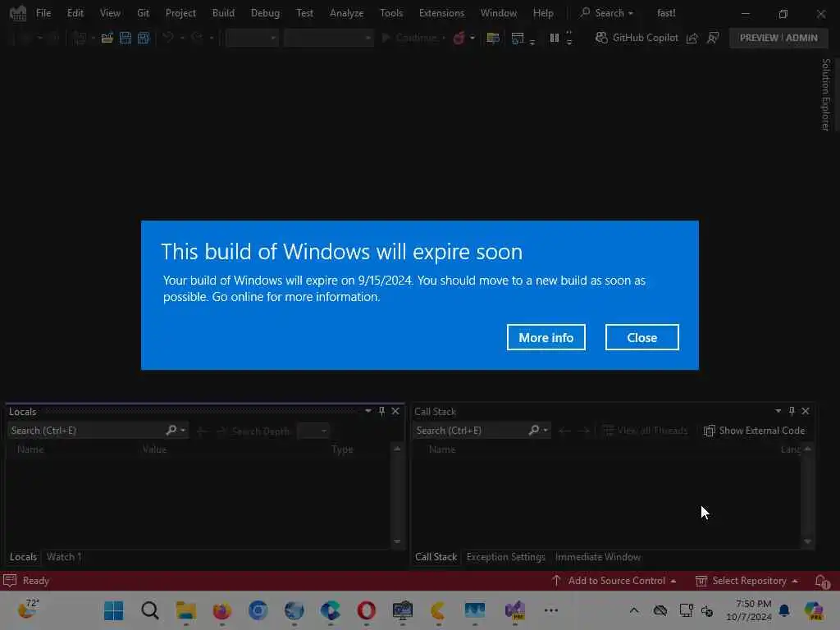Open the Extensions menu

[x=441, y=13]
